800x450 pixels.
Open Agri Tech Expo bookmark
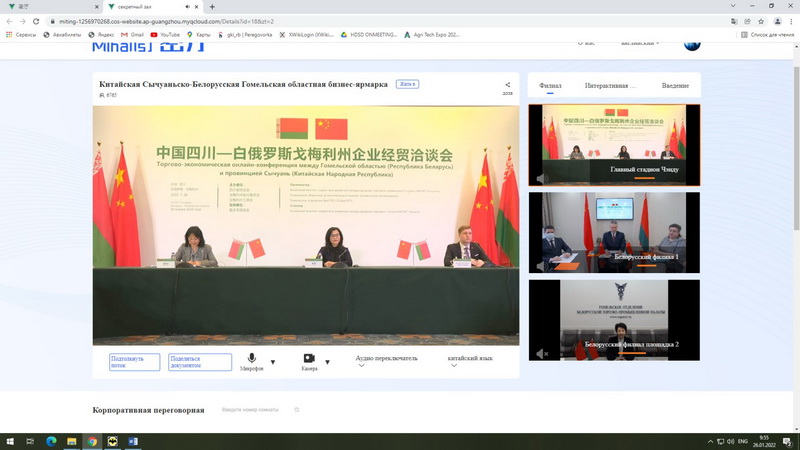[432, 35]
